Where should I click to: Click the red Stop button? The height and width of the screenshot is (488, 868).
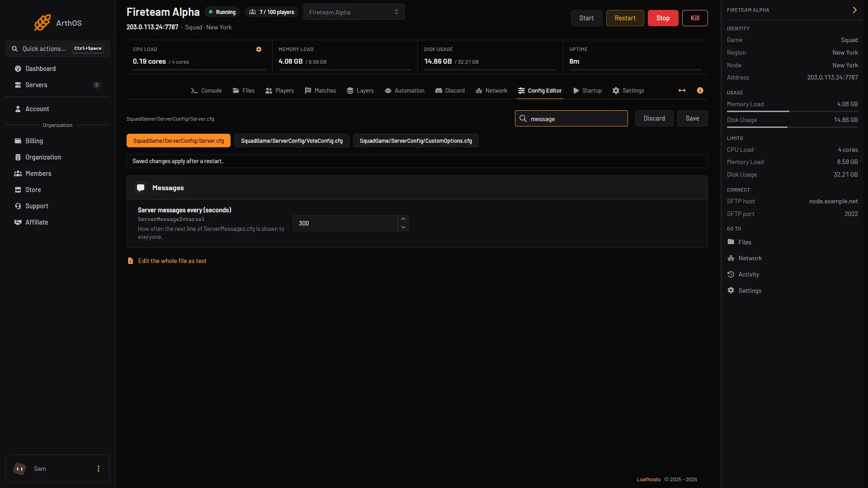(663, 18)
